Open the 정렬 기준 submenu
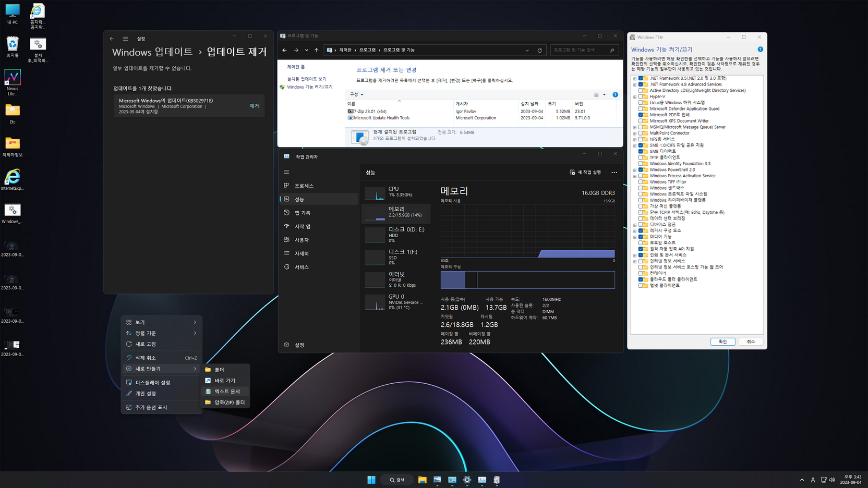The height and width of the screenshot is (488, 868). (162, 333)
